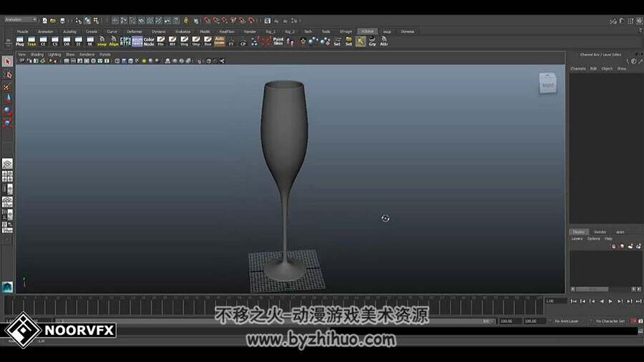Click the Align shelf icon
Screen dimensions: 644x362
point(114,41)
